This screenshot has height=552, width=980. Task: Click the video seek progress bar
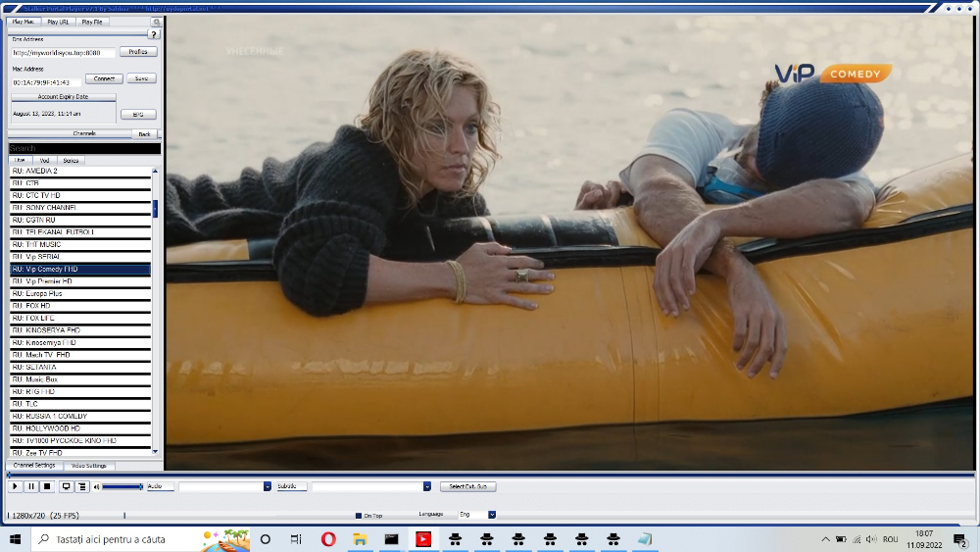(491, 476)
